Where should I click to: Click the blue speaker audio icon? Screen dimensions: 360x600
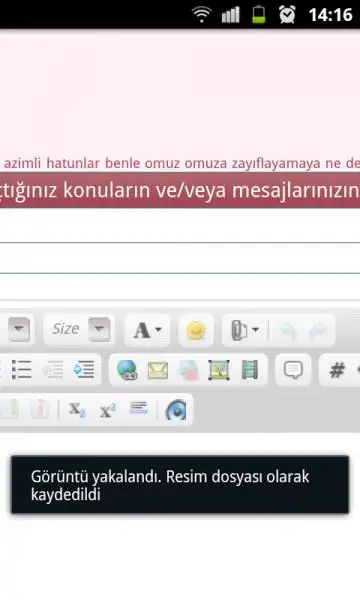pyautogui.click(x=176, y=410)
